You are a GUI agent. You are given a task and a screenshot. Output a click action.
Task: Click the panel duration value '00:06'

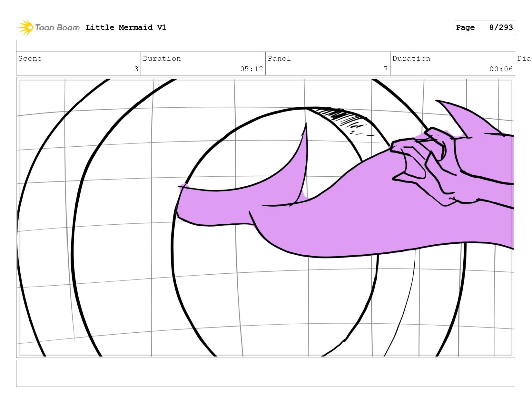(x=501, y=69)
